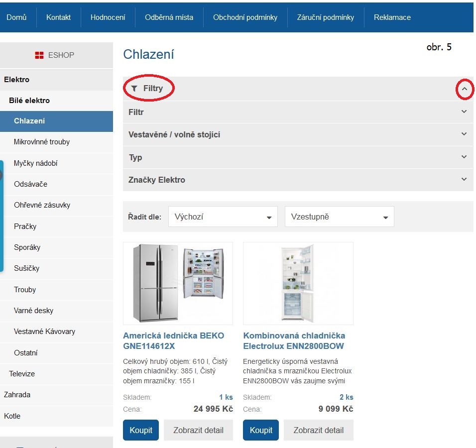Click Koupit for the Electrolux fridge
Viewport: 476px width, 448px height.
coord(261,430)
